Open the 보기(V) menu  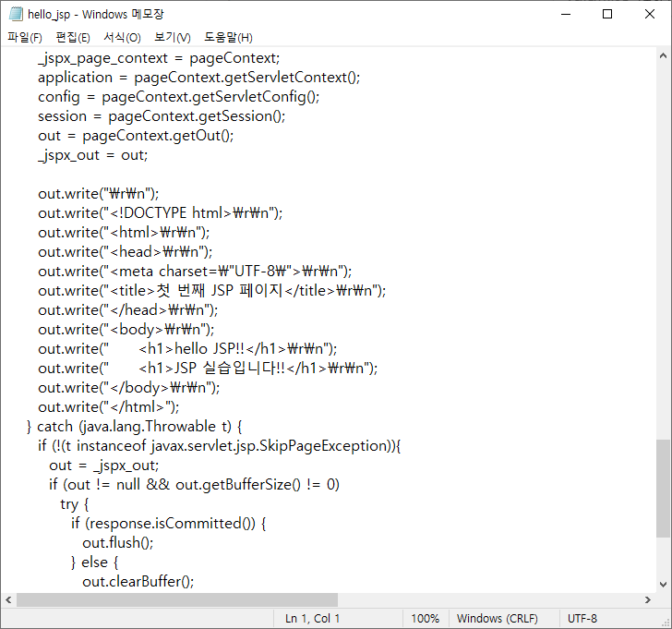pos(173,38)
